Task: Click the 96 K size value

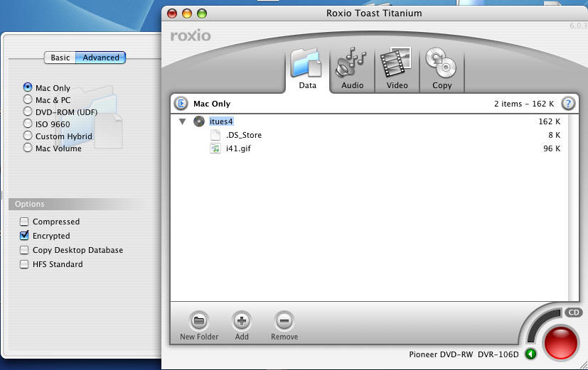Action: point(552,148)
